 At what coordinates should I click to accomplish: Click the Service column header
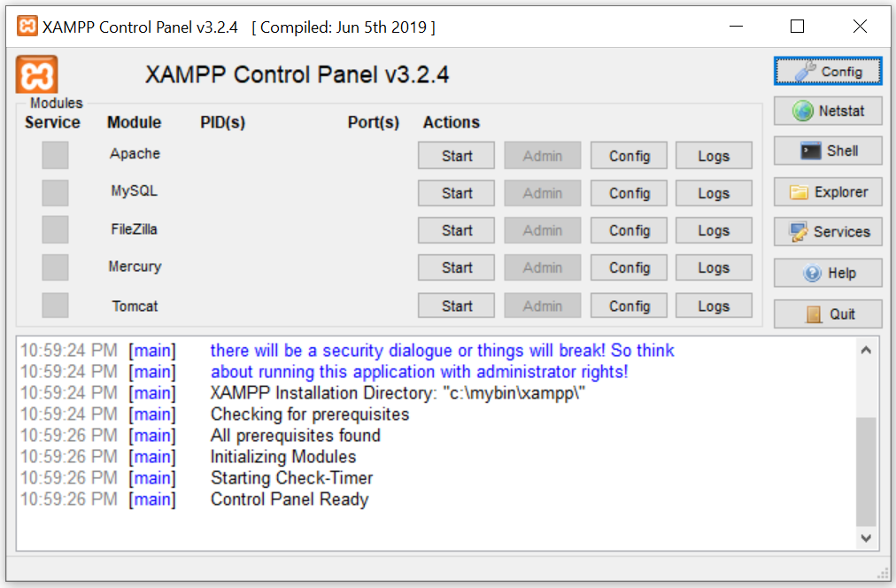[x=52, y=122]
